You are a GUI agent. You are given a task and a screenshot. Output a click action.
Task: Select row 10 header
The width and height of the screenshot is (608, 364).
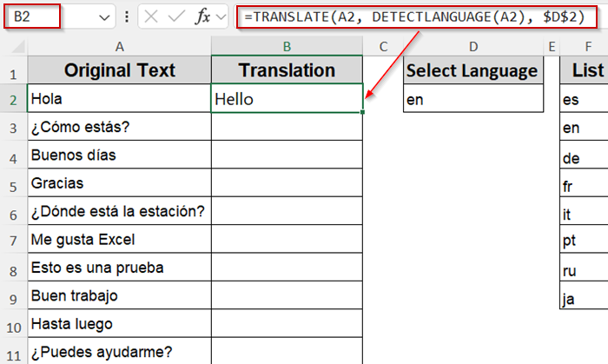(14, 324)
